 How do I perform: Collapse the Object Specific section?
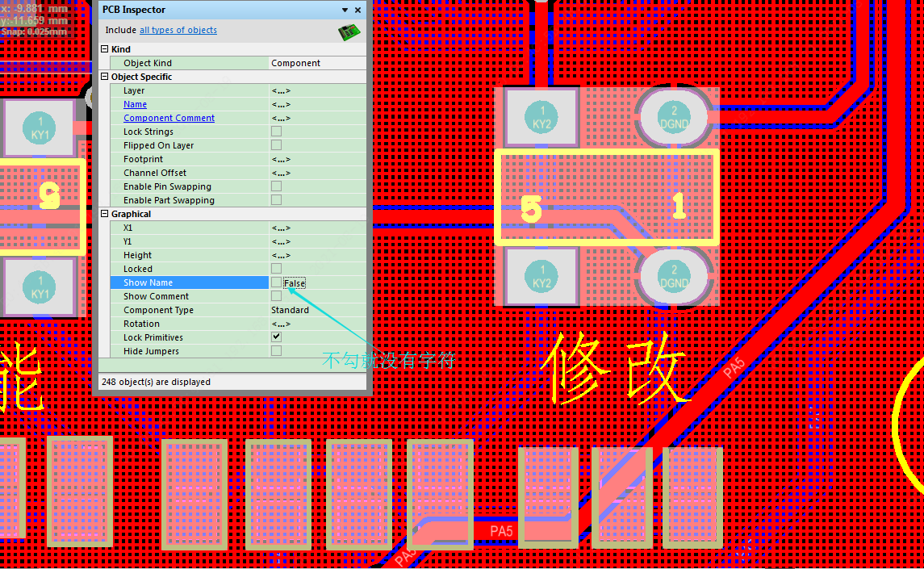tap(104, 77)
